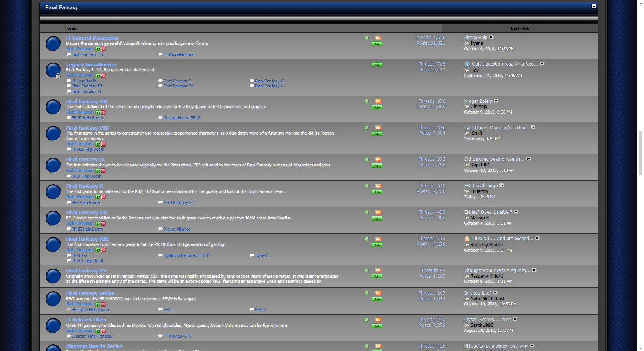
Task: Click last-post arrow next to FFX Playthrough
Action: coord(502,185)
